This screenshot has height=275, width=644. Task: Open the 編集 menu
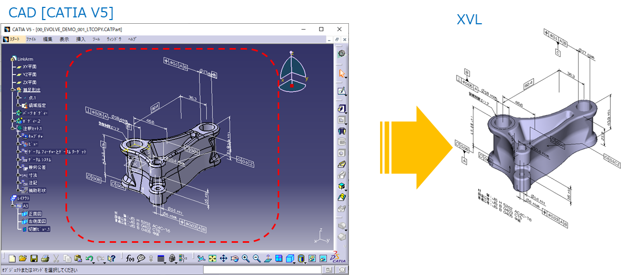point(48,39)
